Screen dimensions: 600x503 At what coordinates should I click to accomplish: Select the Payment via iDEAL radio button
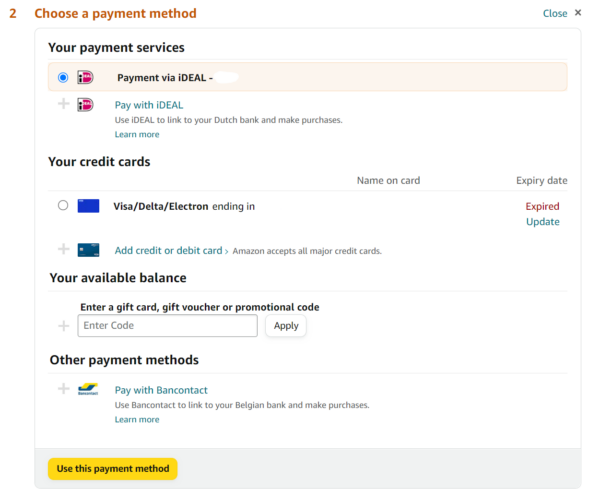pyautogui.click(x=63, y=77)
